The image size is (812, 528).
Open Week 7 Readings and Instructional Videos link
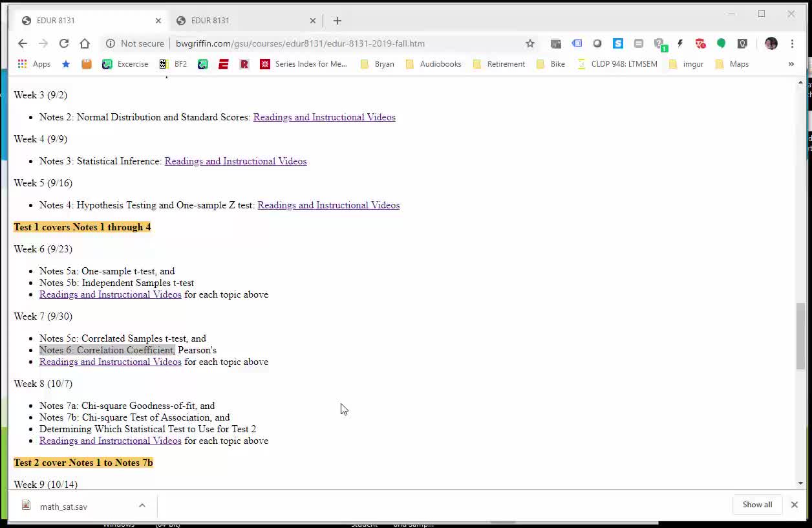[111, 362]
